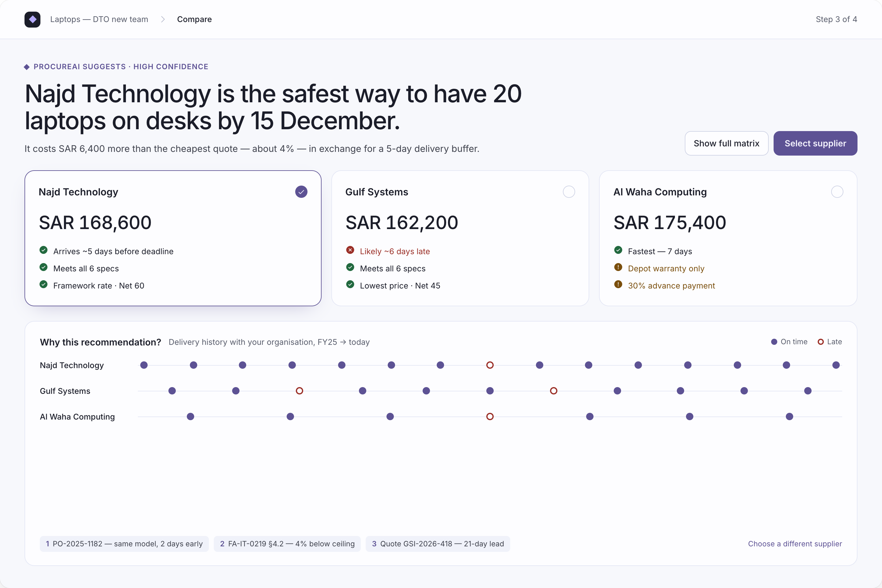Click the 'SAR 168,600' price on Najd card
This screenshot has height=588, width=882.
click(x=95, y=223)
